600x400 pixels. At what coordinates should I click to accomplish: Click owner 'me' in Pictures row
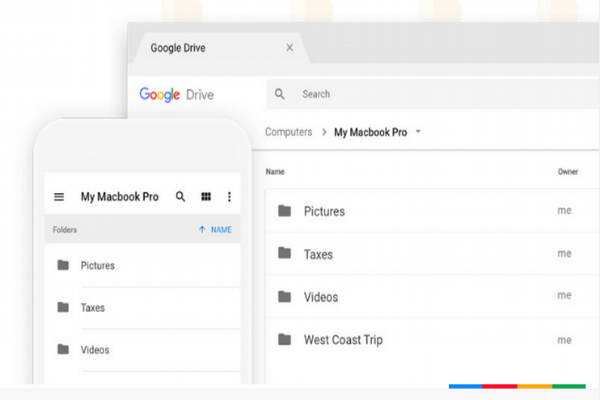(x=564, y=211)
